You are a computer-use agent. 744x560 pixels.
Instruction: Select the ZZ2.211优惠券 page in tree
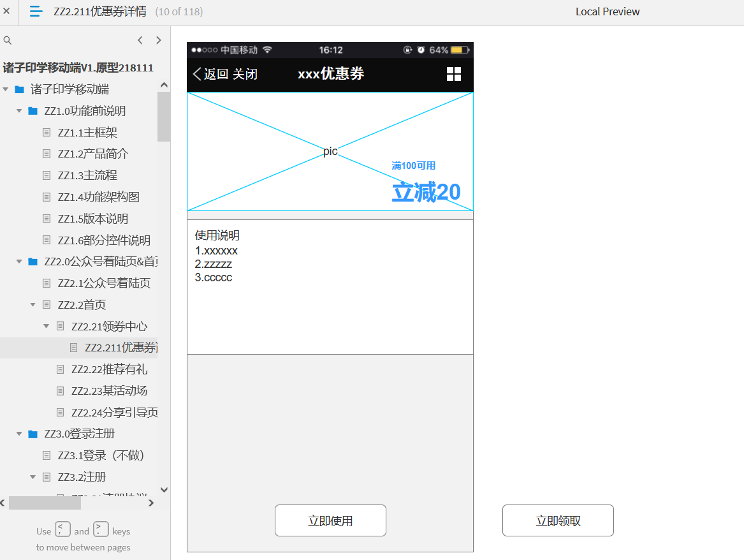point(121,348)
